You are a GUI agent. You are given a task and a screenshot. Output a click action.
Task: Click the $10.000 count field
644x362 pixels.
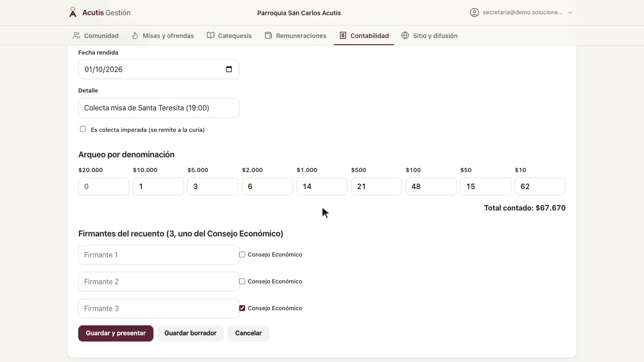(158, 186)
